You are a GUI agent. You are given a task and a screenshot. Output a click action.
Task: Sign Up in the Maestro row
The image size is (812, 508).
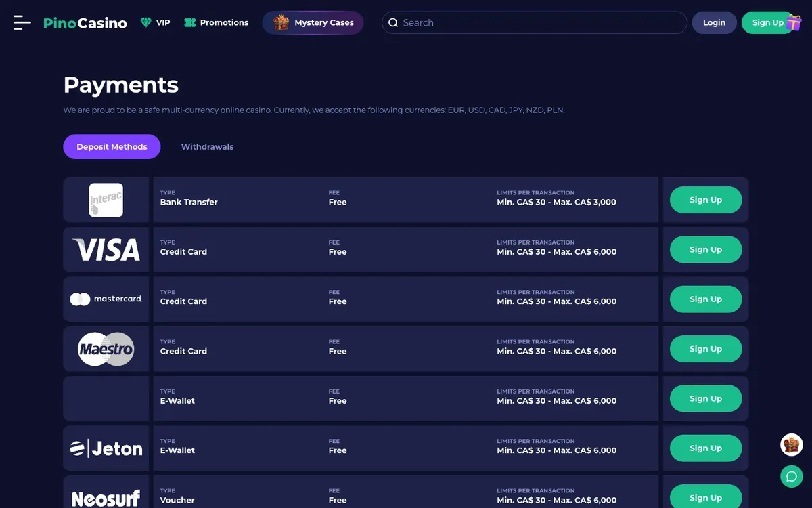[706, 349]
